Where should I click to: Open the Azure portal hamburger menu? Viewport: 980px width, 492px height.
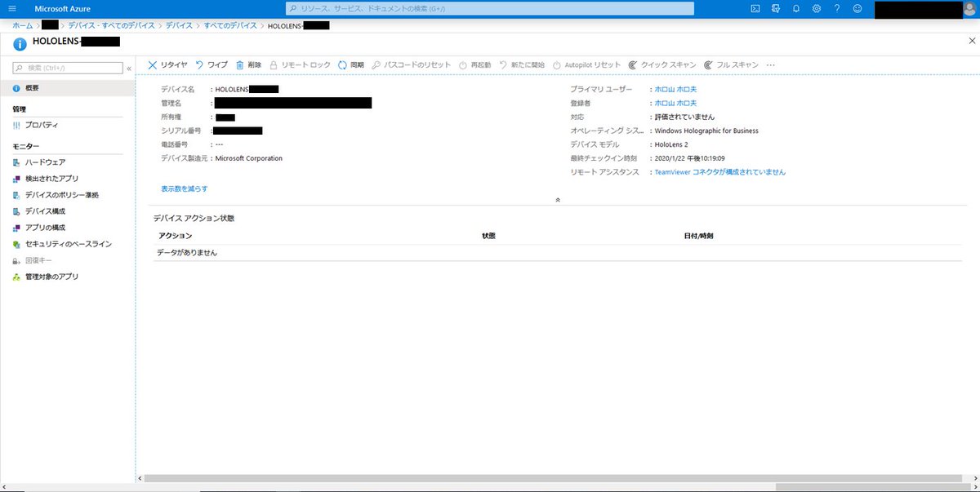[11, 8]
